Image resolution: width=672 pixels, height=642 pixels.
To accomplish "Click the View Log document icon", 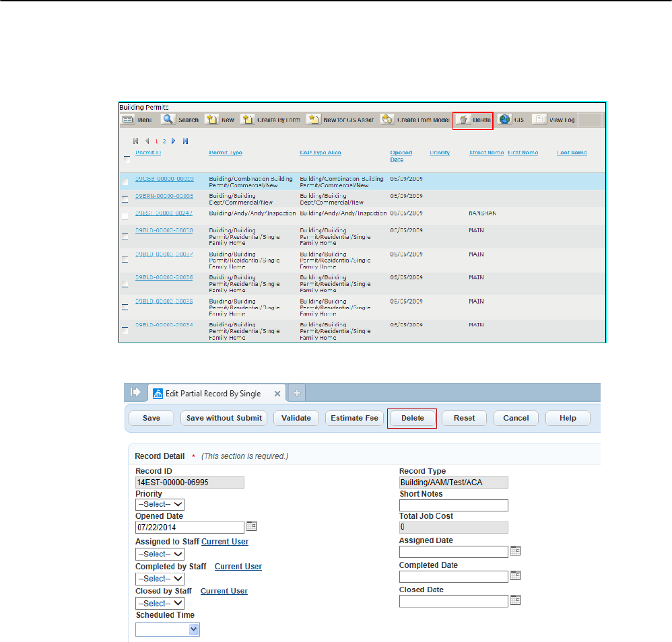I will click(x=539, y=119).
